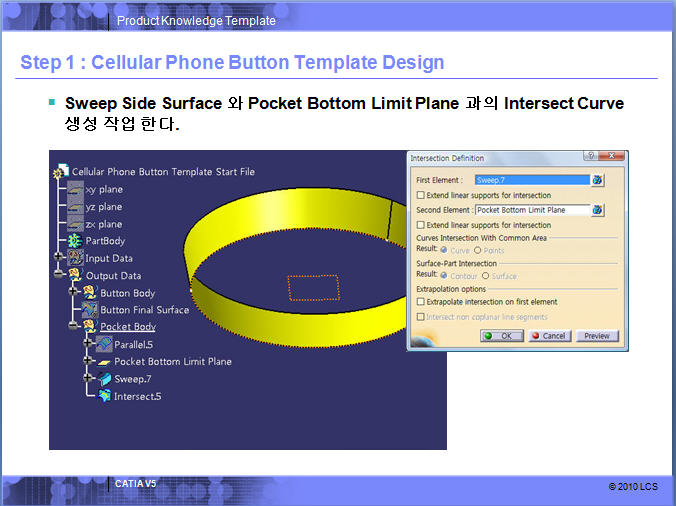Check first Extend linear supports for intersection
Screen dimensions: 676x506
tap(420, 195)
